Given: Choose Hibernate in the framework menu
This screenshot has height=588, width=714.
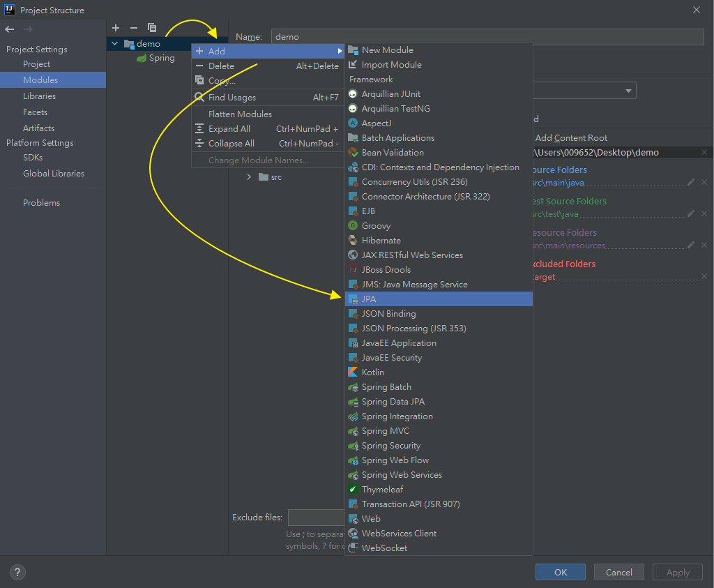Looking at the screenshot, I should [x=381, y=241].
